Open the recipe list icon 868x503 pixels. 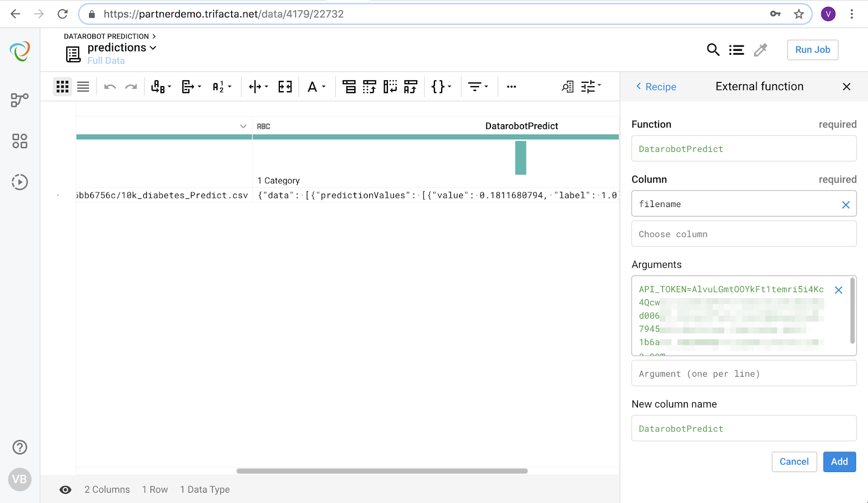click(x=736, y=50)
